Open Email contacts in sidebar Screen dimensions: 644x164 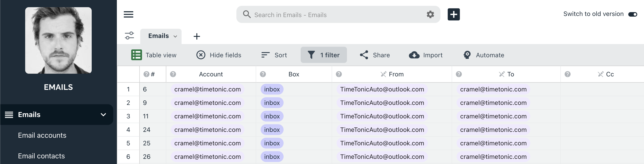coord(41,156)
